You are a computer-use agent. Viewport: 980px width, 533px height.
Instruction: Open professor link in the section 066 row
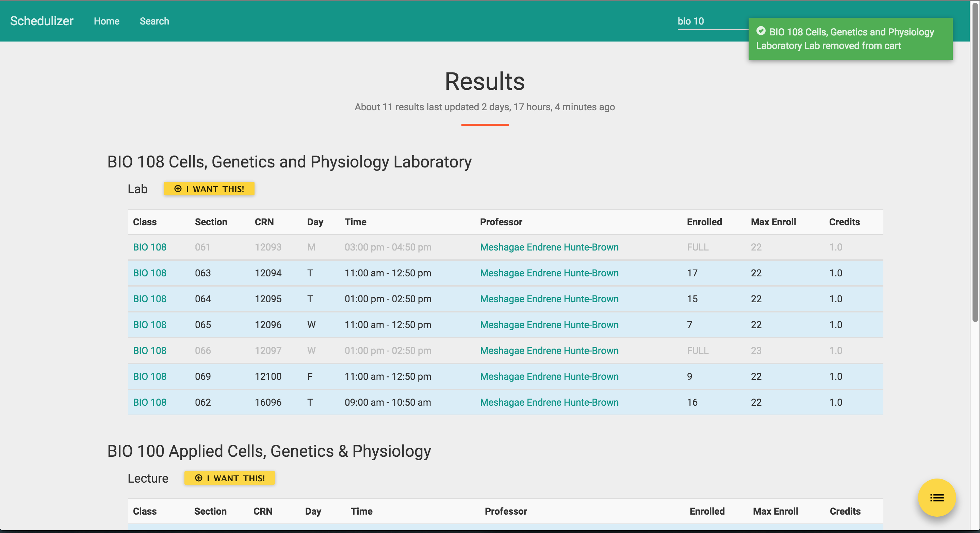pyautogui.click(x=549, y=350)
